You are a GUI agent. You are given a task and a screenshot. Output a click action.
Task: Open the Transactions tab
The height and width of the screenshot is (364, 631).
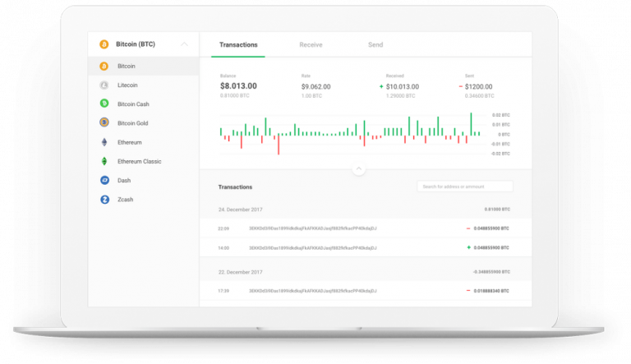click(x=238, y=45)
